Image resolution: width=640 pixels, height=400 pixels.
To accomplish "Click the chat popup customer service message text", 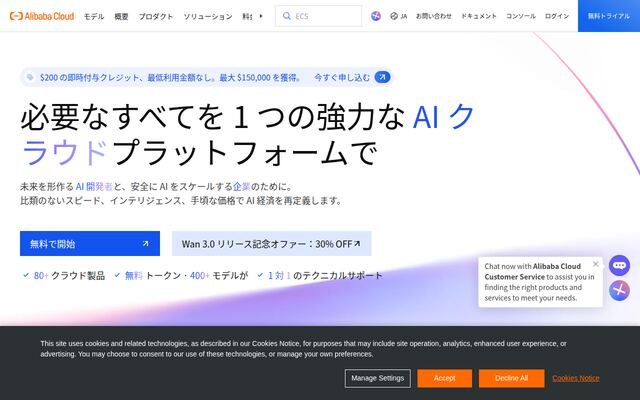I will 539,282.
